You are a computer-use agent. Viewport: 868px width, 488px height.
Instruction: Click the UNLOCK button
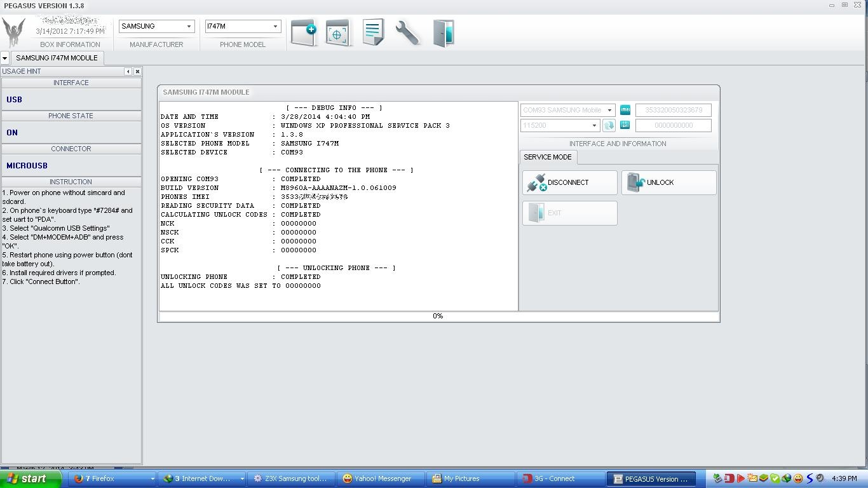[x=668, y=182]
